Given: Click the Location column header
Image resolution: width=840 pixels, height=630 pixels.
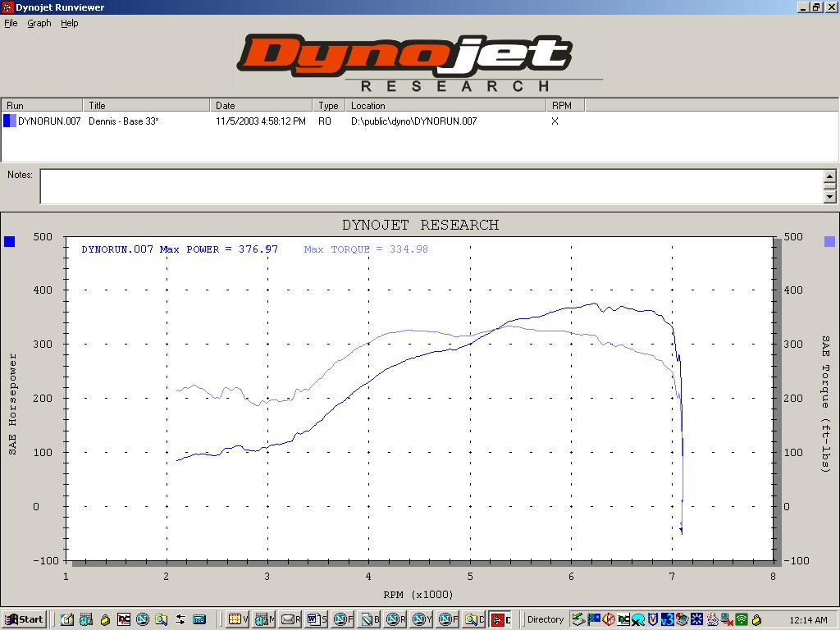Looking at the screenshot, I should tap(445, 105).
